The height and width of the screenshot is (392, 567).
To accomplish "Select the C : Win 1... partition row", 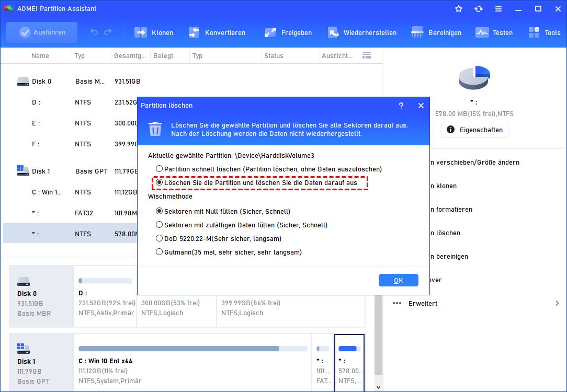I will coord(71,192).
